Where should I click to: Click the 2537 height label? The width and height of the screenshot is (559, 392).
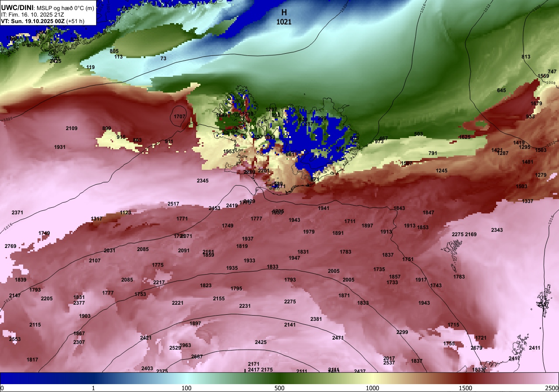(389, 363)
